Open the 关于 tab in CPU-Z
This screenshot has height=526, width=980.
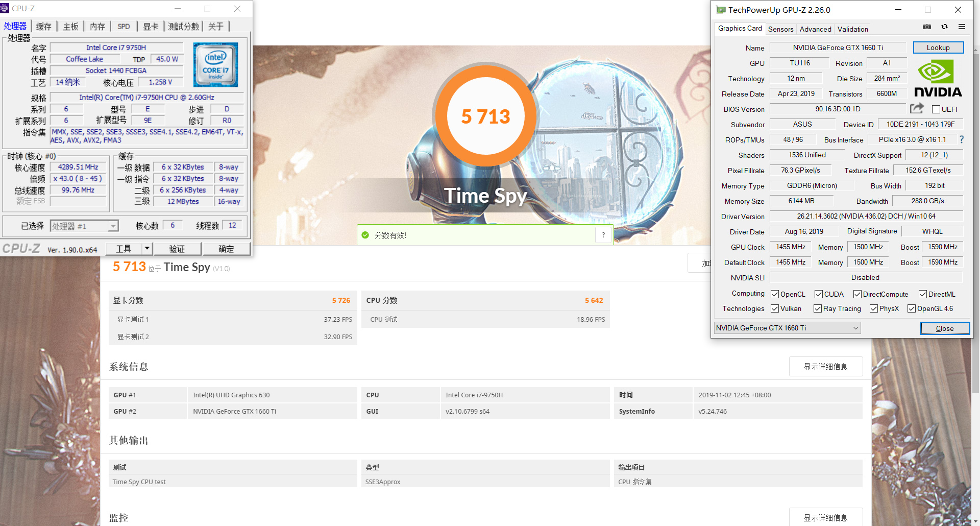point(216,27)
